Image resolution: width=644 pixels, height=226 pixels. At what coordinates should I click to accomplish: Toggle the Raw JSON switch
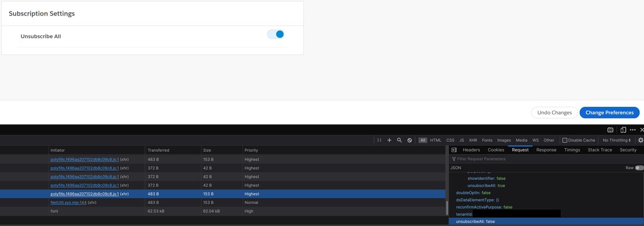click(639, 168)
